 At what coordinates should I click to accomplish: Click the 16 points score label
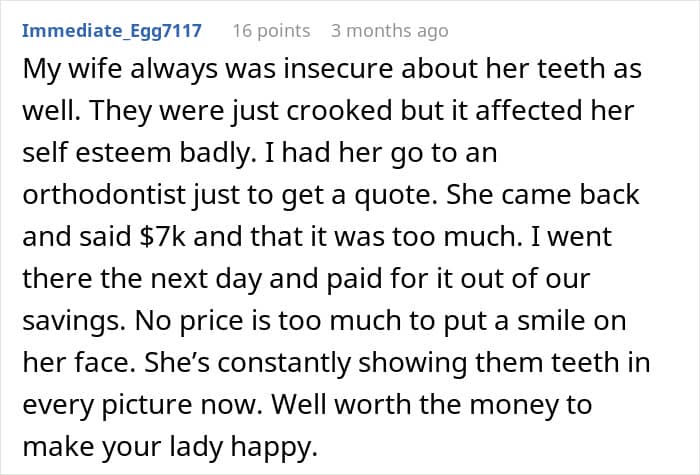click(271, 31)
